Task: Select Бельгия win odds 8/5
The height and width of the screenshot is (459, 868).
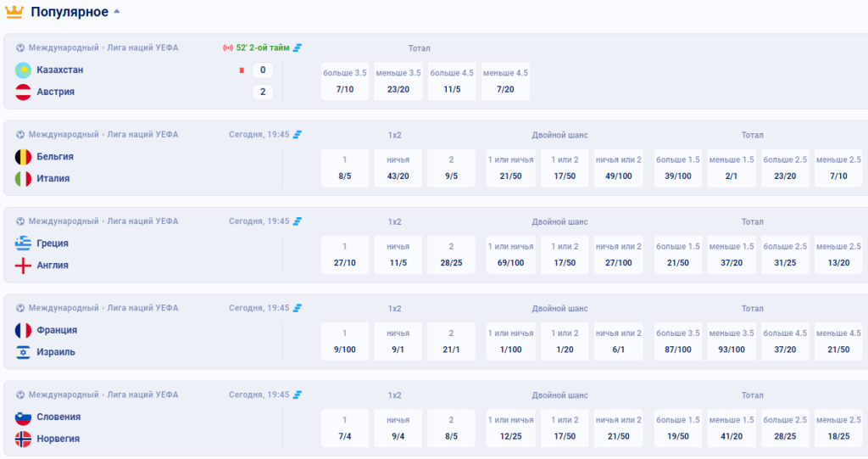Action: click(345, 168)
